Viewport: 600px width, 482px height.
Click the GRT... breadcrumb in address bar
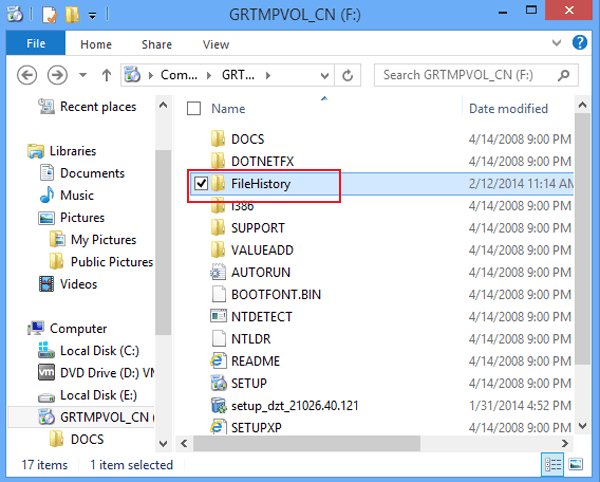pos(238,75)
